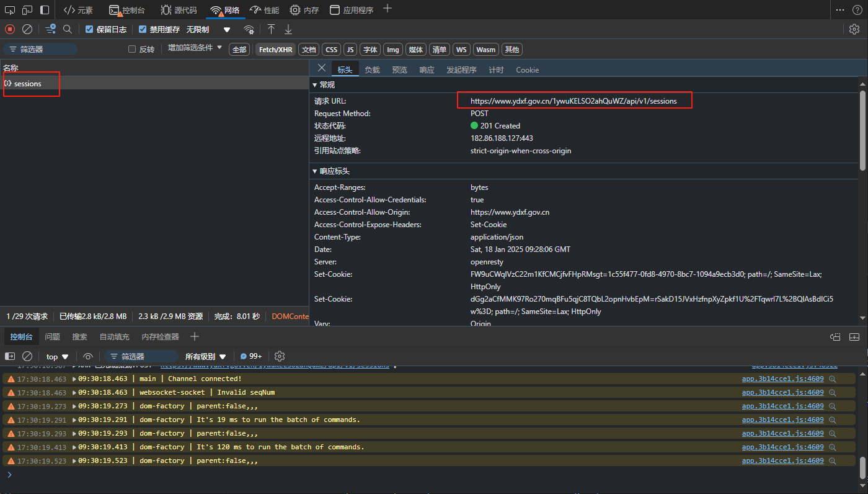Open the 所有级别 log level dropdown

tap(205, 356)
